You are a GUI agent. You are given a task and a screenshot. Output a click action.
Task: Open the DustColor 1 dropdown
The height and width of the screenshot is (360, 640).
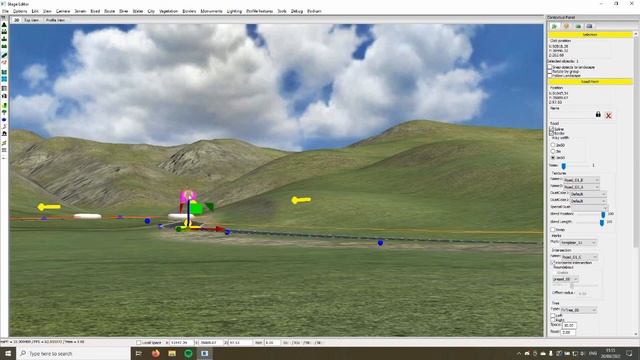[588, 194]
